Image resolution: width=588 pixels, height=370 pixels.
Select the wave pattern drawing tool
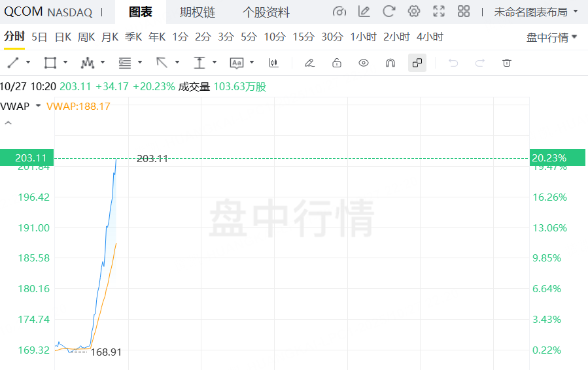[88, 63]
